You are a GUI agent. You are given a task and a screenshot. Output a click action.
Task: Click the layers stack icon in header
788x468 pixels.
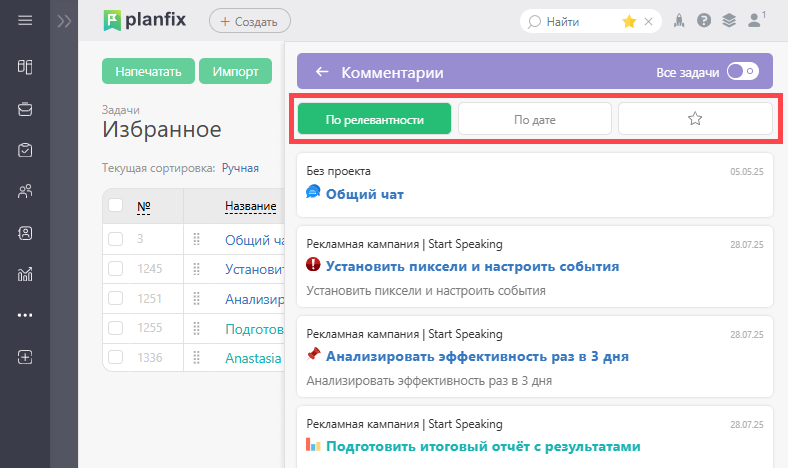point(729,21)
